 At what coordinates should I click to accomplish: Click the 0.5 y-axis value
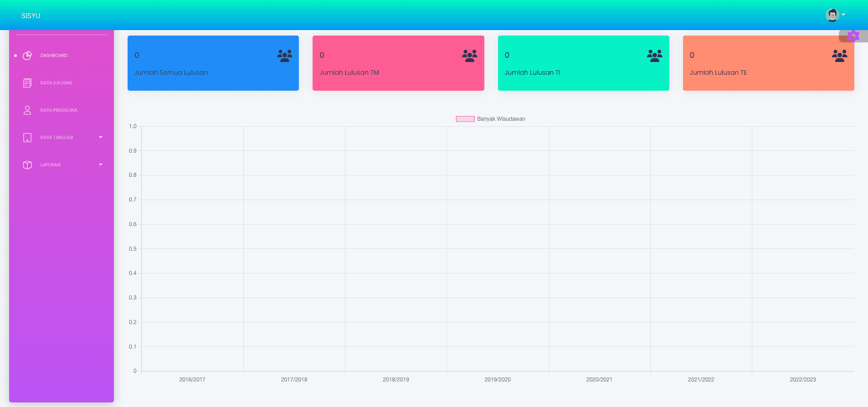(133, 249)
